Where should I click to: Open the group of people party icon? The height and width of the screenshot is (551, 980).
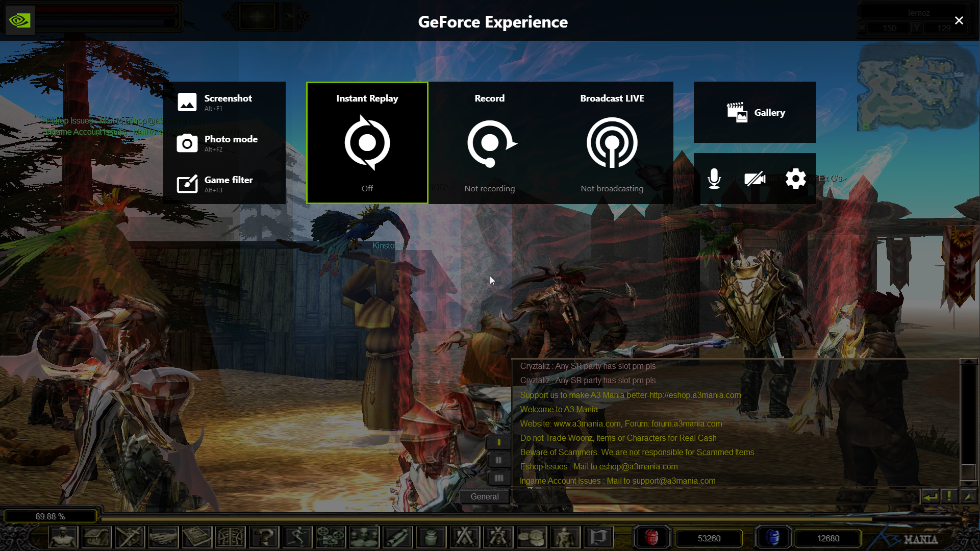(364, 537)
